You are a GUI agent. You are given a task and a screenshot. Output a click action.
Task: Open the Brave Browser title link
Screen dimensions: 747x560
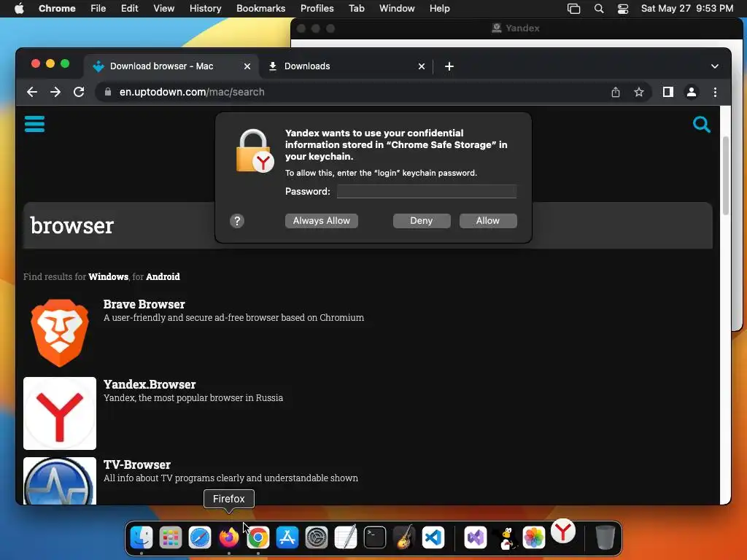(144, 304)
